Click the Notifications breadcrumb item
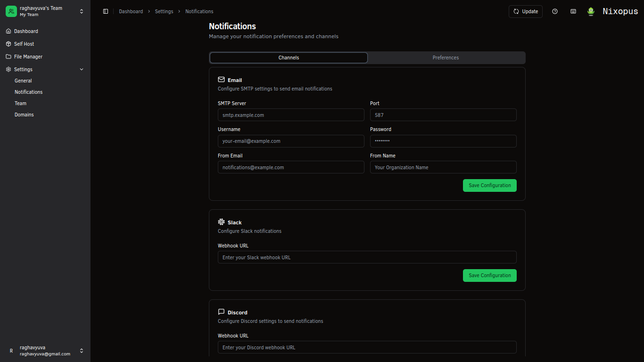 click(x=199, y=11)
